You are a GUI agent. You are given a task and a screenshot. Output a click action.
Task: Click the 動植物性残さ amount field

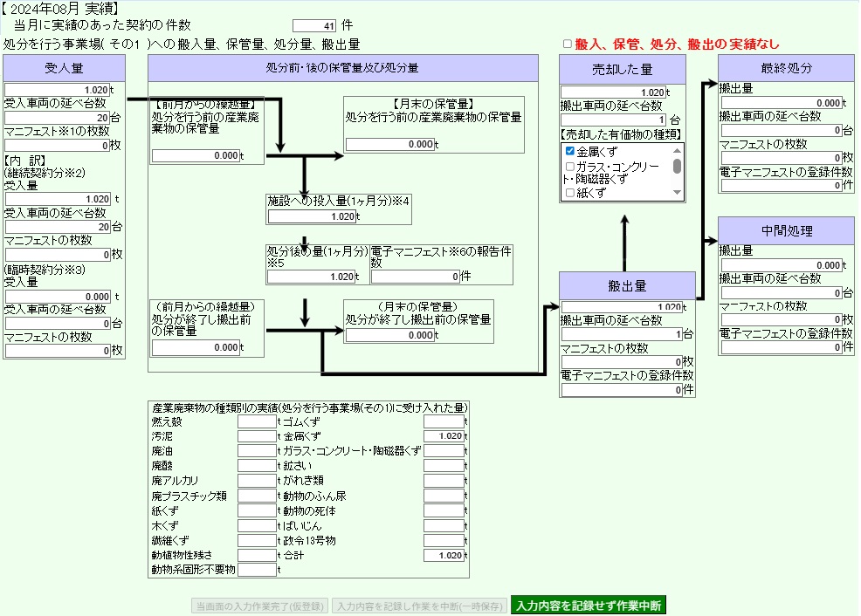click(257, 555)
